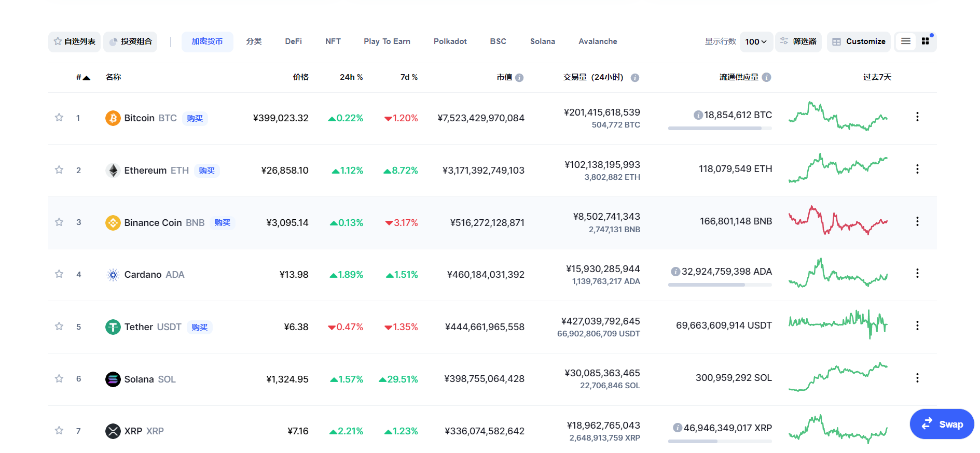Click the circulating supply info icon
The width and height of the screenshot is (980, 453).
tap(766, 77)
